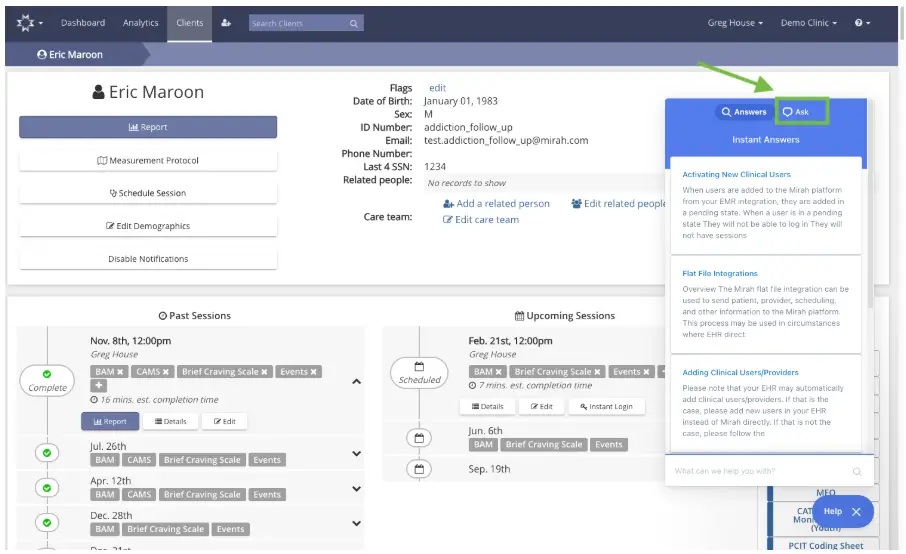Viewport: 906px width, 554px height.
Task: Open the add client icon in navbar
Action: coord(226,23)
